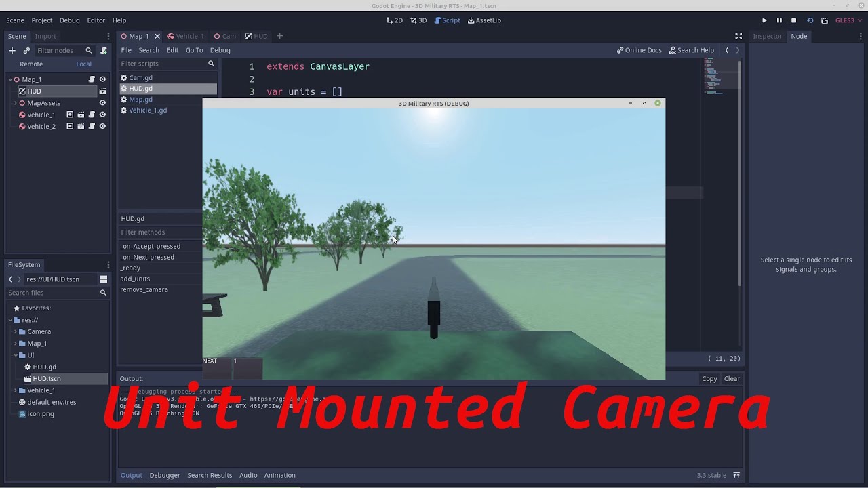
Task: Collapse the res:// root folder
Action: pos(10,320)
